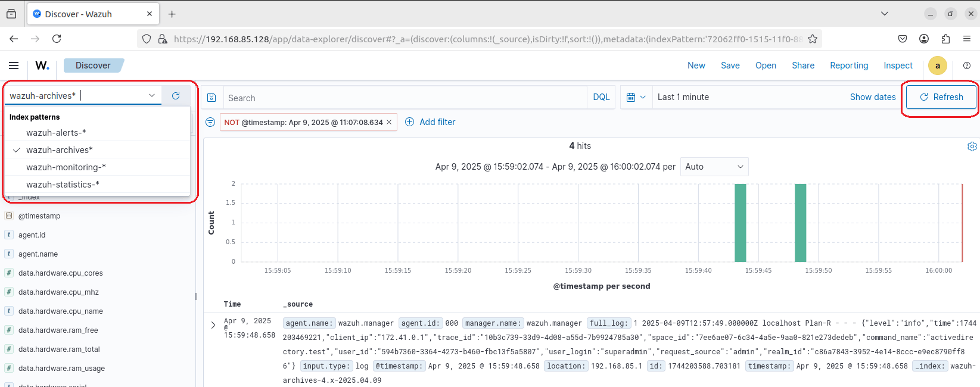Remove the NOT @timestamp filter

click(x=389, y=122)
